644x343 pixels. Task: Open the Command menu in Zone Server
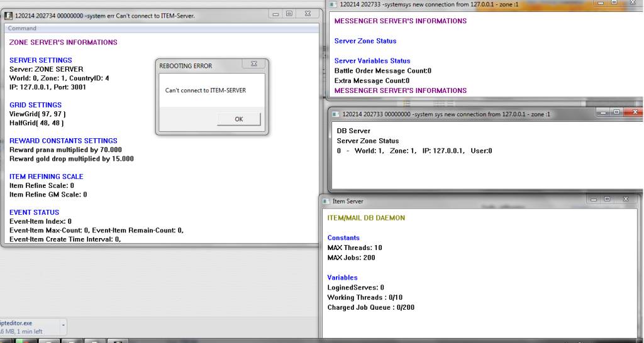pos(22,28)
